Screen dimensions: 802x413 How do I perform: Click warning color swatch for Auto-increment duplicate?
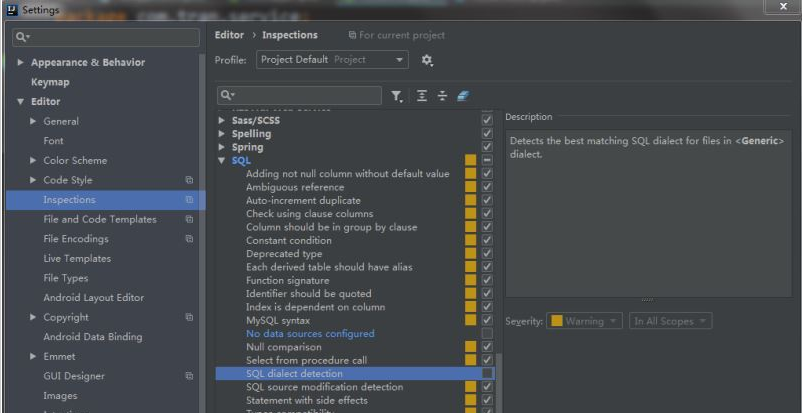(471, 200)
